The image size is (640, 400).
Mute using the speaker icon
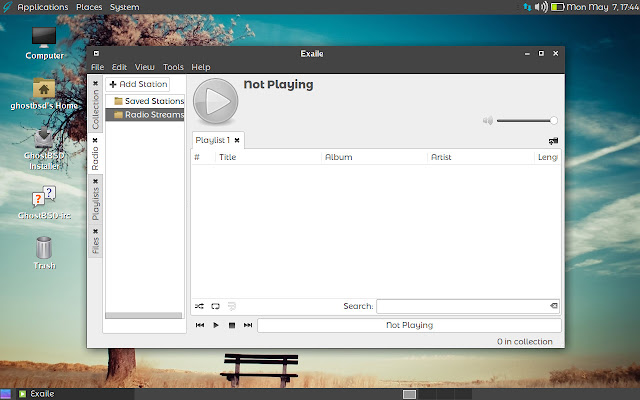488,120
